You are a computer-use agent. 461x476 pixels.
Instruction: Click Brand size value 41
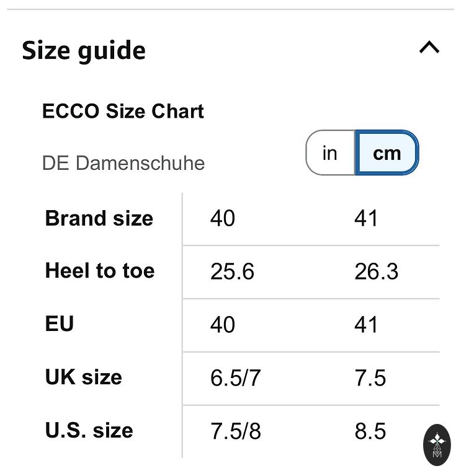(366, 219)
